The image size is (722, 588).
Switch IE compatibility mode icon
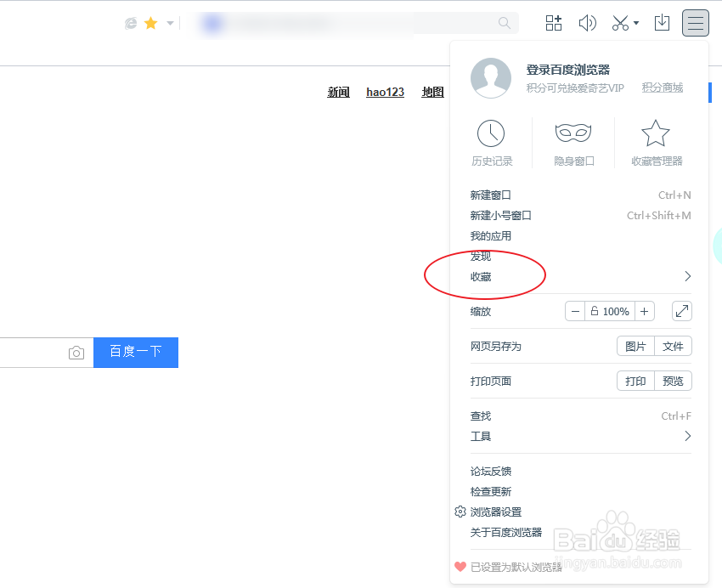[131, 23]
